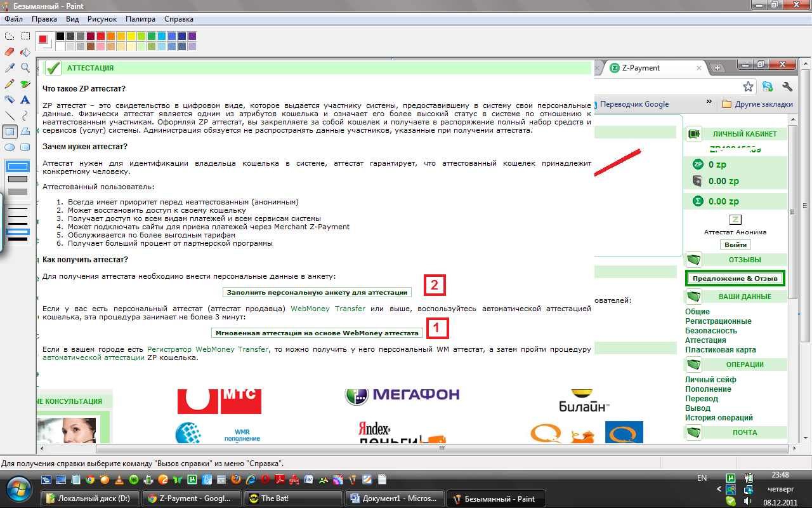The width and height of the screenshot is (812, 508).
Task: Pick the highlighted fourth line width option
Action: pyautogui.click(x=18, y=232)
